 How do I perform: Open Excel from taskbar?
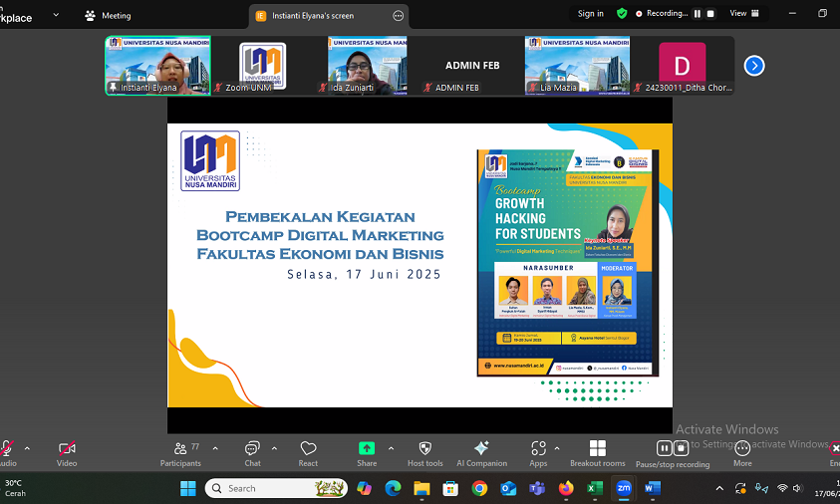pyautogui.click(x=595, y=488)
